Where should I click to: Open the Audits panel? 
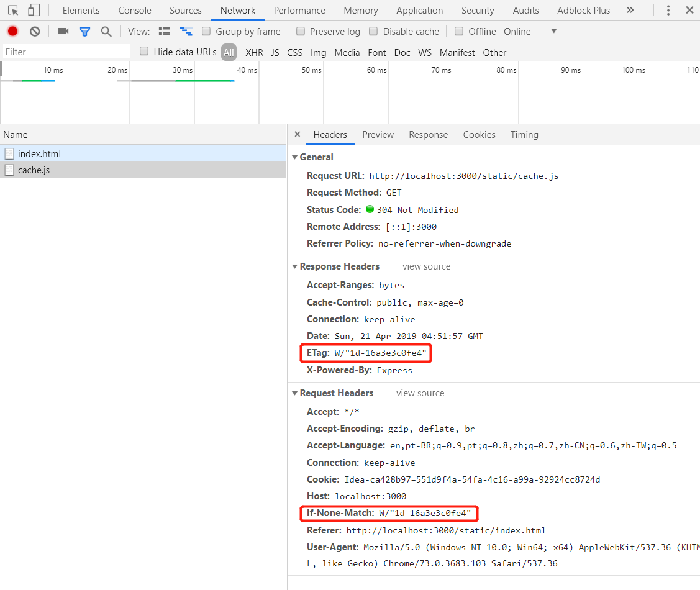coord(526,11)
